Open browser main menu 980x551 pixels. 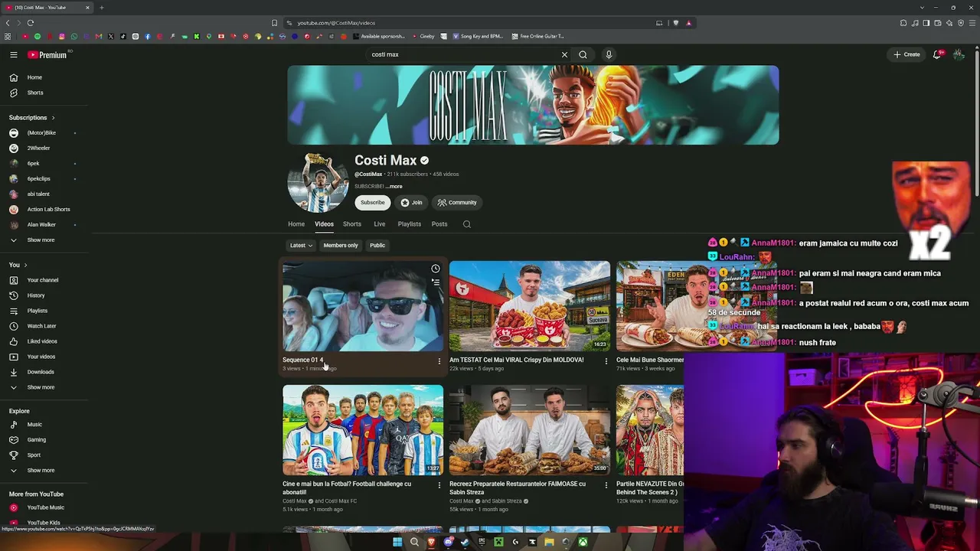pos(972,23)
